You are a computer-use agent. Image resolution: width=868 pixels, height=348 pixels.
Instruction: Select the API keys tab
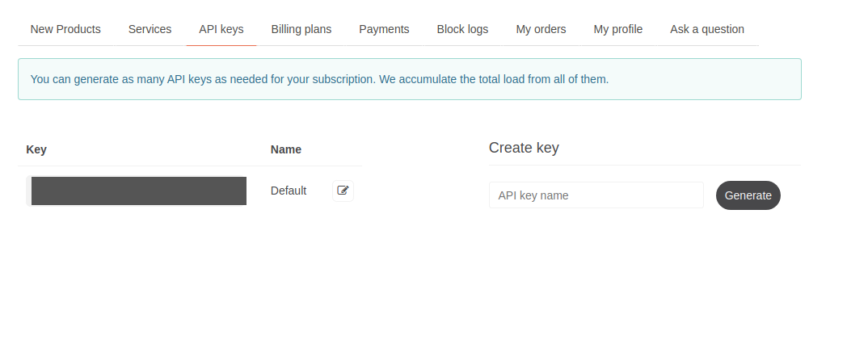click(x=221, y=29)
